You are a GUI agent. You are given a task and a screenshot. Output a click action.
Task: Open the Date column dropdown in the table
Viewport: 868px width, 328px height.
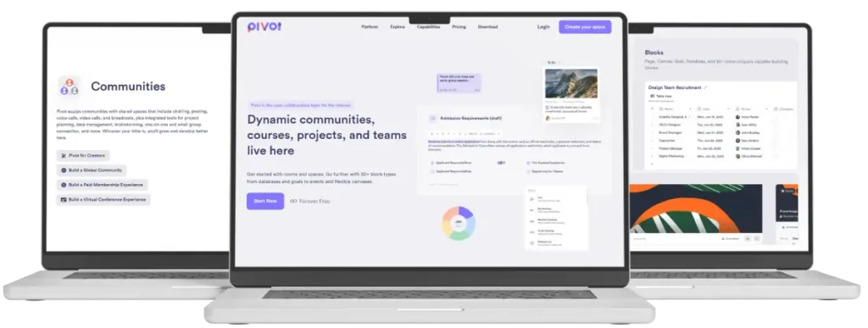pos(728,109)
